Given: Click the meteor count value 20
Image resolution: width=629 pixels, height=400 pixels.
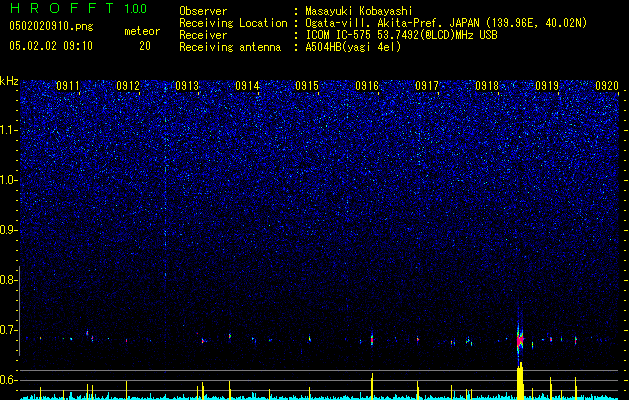Looking at the screenshot, I should point(145,46).
